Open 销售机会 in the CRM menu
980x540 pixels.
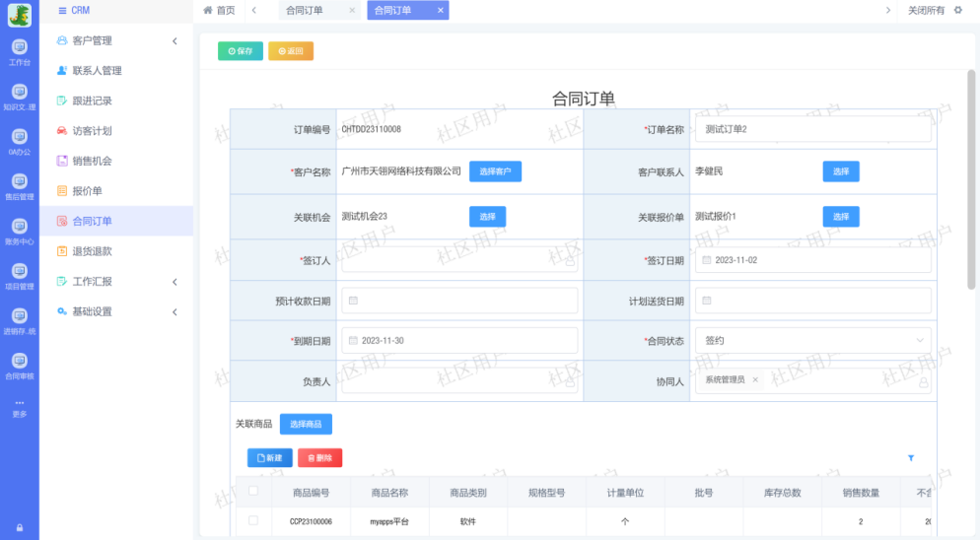point(92,161)
